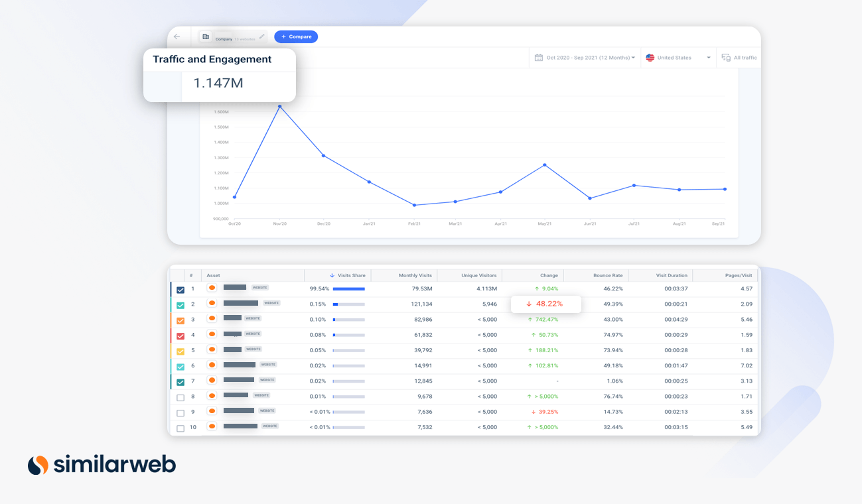Click the 00:04:29 visit duration cell
This screenshot has width=862, height=504.
[x=676, y=320]
